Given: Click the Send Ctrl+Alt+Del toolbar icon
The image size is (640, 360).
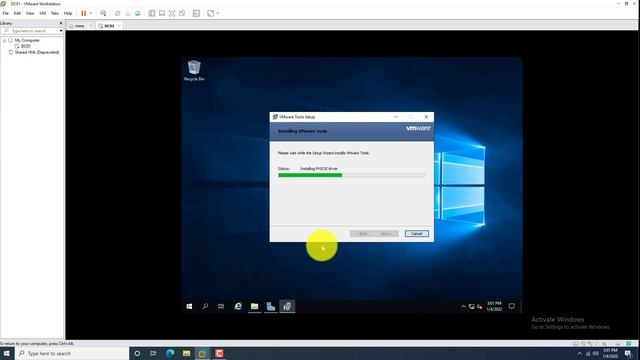Looking at the screenshot, I should pyautogui.click(x=103, y=13).
